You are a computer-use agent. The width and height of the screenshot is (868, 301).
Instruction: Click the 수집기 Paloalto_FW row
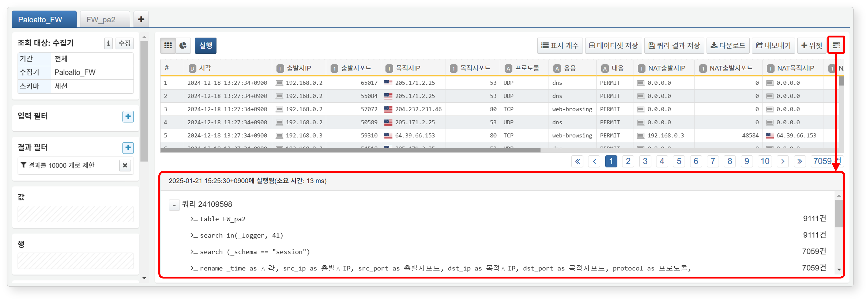[x=76, y=72]
